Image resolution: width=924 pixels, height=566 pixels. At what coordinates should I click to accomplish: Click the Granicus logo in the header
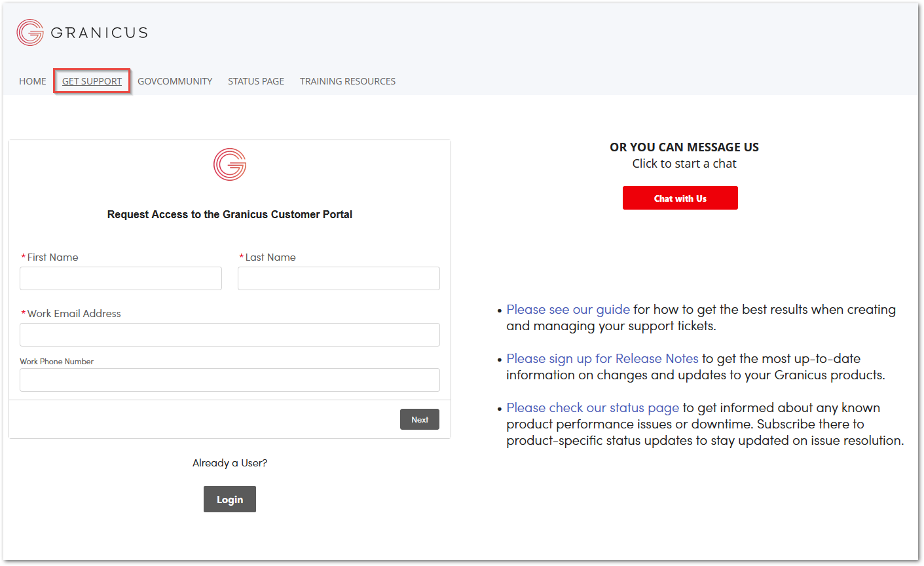[81, 31]
